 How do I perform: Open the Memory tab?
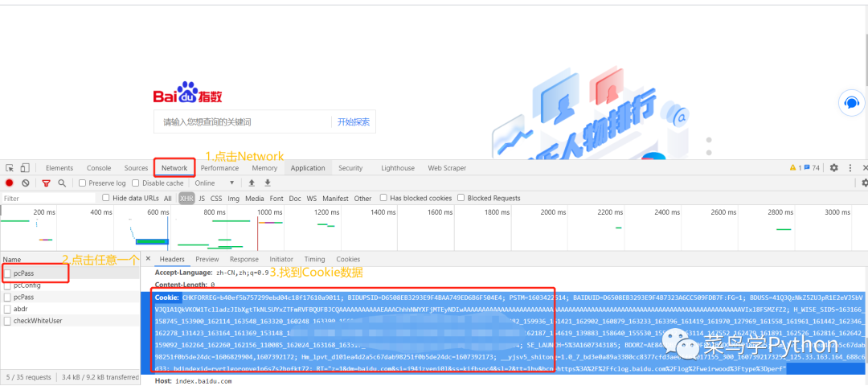pyautogui.click(x=264, y=168)
